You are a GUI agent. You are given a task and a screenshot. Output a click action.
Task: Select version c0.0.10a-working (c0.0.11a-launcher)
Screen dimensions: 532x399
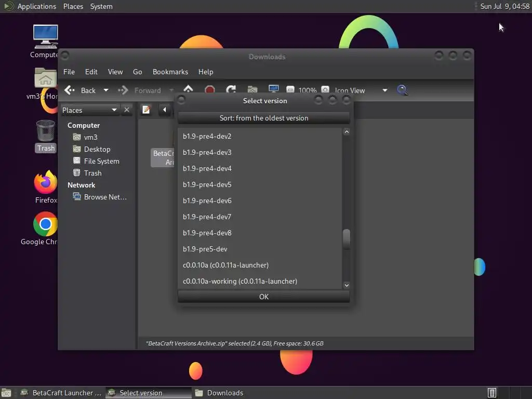[x=260, y=281]
